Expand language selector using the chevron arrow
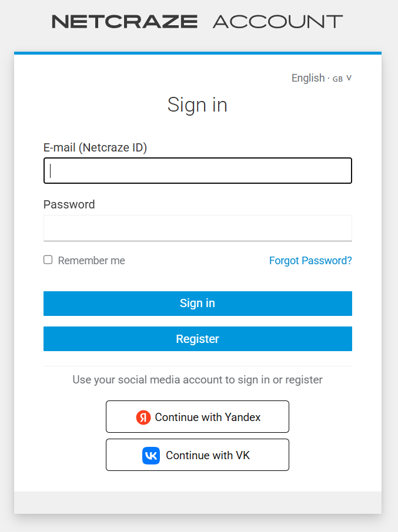 (x=349, y=78)
